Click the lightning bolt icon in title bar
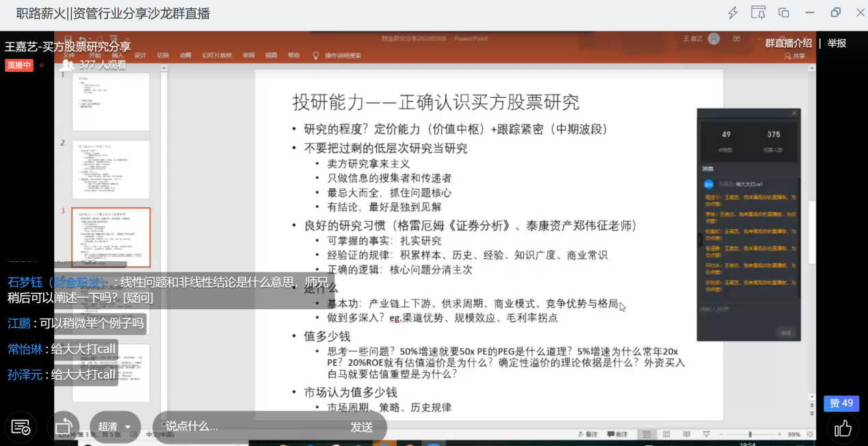This screenshot has height=446, width=868. click(733, 13)
